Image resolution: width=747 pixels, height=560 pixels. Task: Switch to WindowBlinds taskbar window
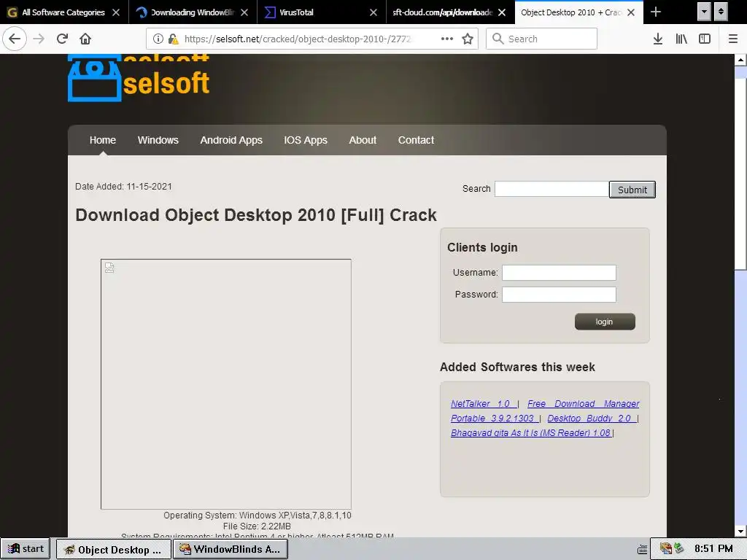[x=230, y=549]
